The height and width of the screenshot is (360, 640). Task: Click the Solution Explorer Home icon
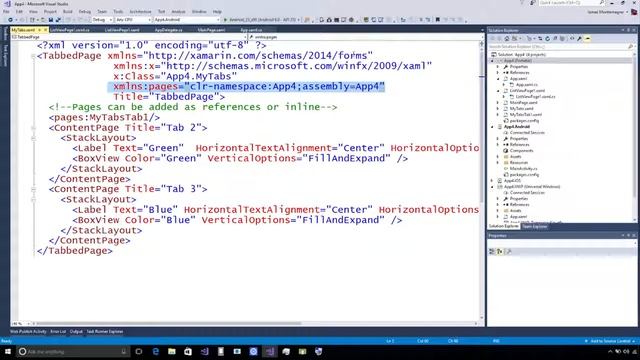pos(507,38)
